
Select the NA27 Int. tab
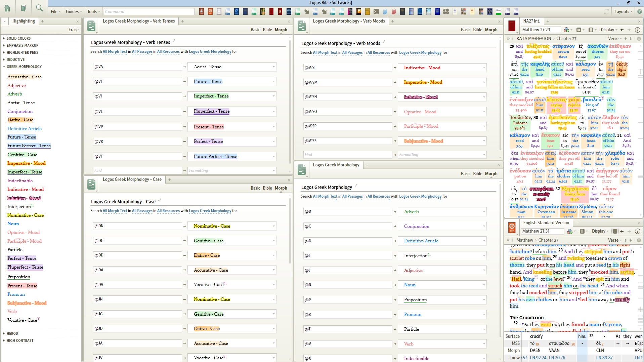coord(531,21)
